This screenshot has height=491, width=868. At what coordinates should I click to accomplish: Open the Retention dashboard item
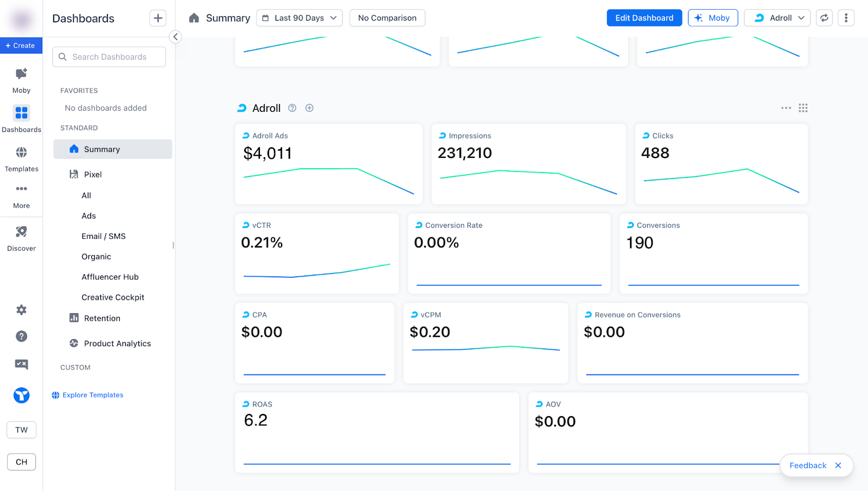click(102, 318)
